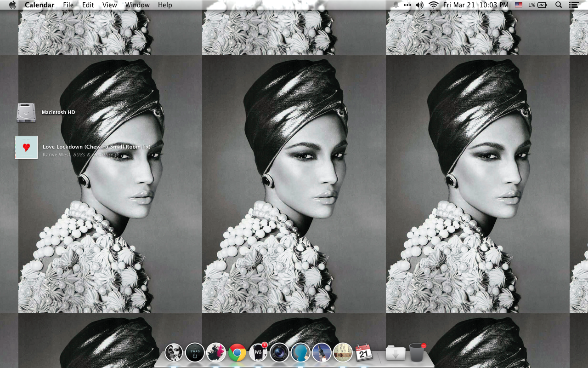This screenshot has height=368, width=588.
Task: Open Spotlight search magnifier
Action: 559,5
